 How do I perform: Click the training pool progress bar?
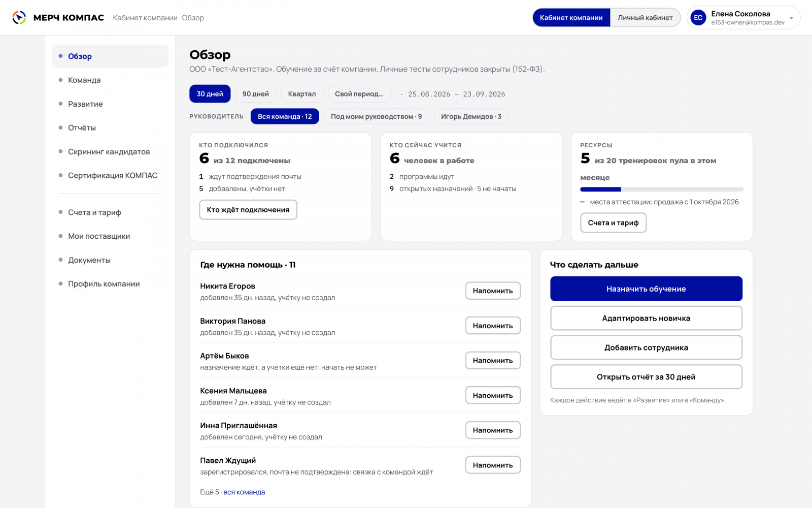pos(662,189)
